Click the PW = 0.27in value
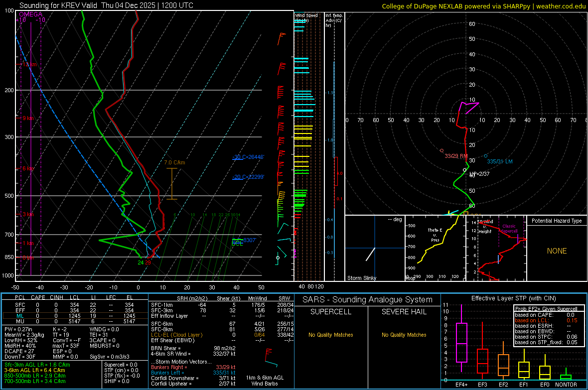The image size is (588, 390). pyautogui.click(x=18, y=329)
